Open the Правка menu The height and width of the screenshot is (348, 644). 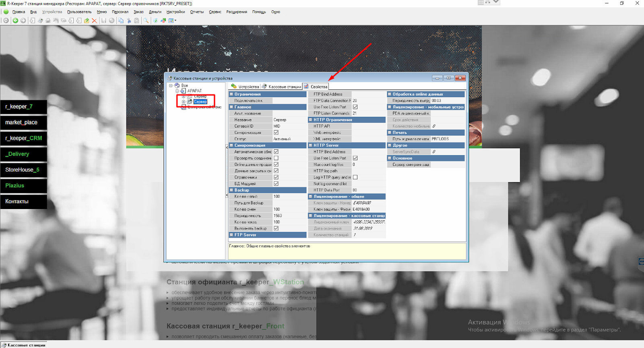click(19, 12)
